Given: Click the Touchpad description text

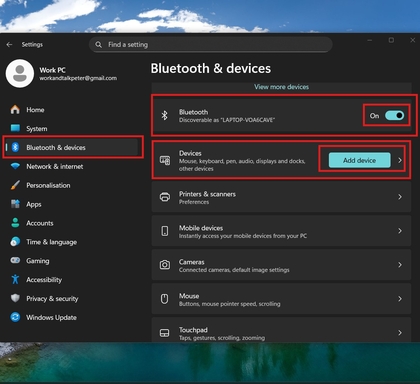Looking at the screenshot, I should click(x=222, y=338).
